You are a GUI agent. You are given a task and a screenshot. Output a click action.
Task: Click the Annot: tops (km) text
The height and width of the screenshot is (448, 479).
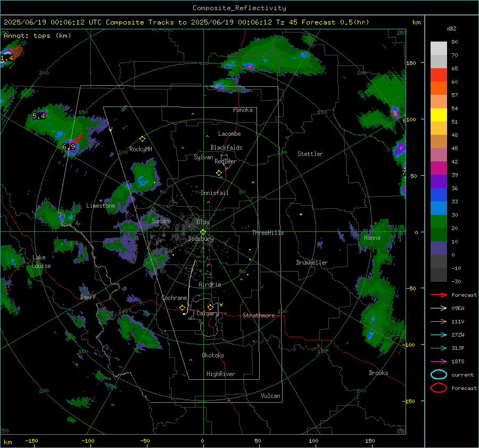coord(37,36)
